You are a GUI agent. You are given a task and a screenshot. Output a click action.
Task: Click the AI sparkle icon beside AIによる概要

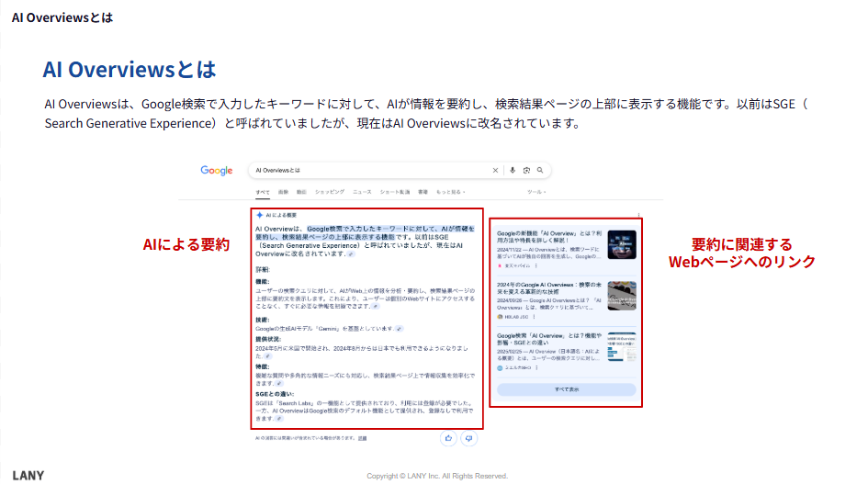point(259,215)
